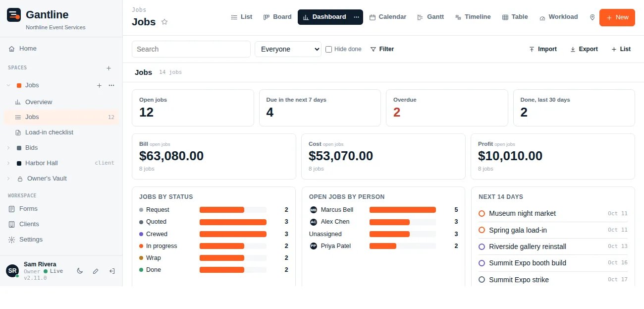The height and width of the screenshot is (309, 644).
Task: Click the Marcus Bell workload bar
Action: tap(403, 210)
